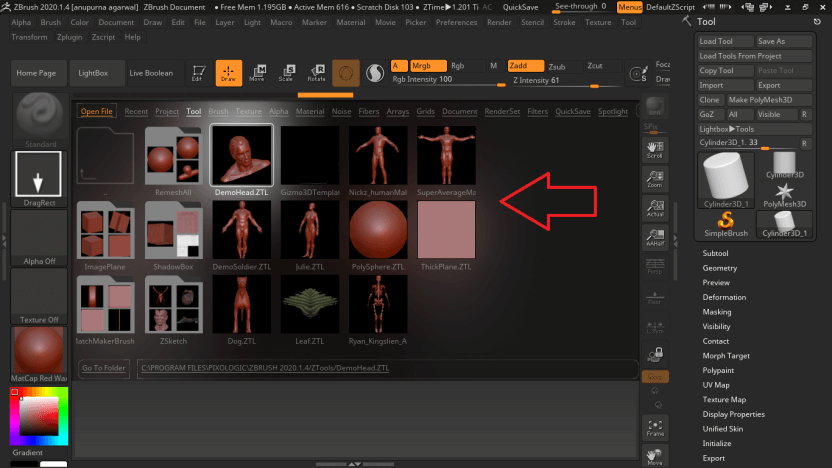Open the Alpha Off selector
This screenshot has width=832, height=468.
tap(39, 237)
